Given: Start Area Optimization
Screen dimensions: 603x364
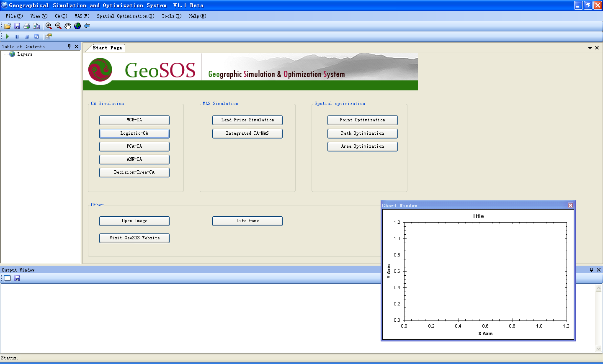Looking at the screenshot, I should (363, 146).
